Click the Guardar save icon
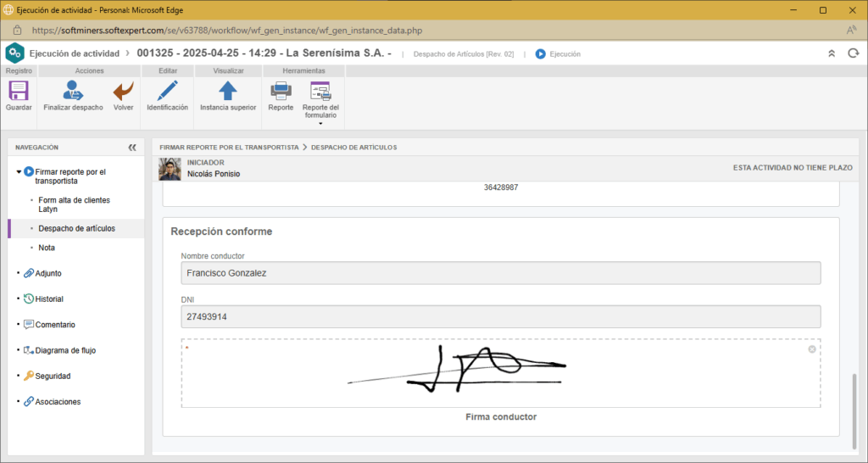Screen dimensions: 868x463 [19, 92]
